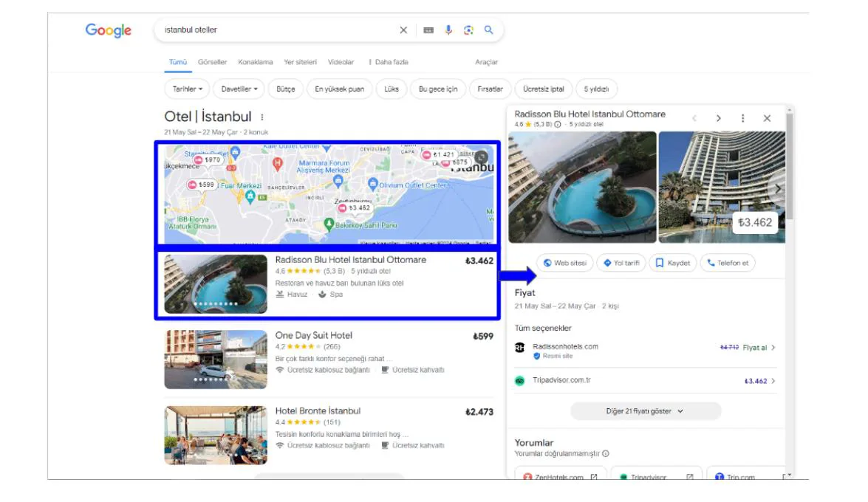Switch to the Videolar tab
The width and height of the screenshot is (868, 502).
click(341, 62)
